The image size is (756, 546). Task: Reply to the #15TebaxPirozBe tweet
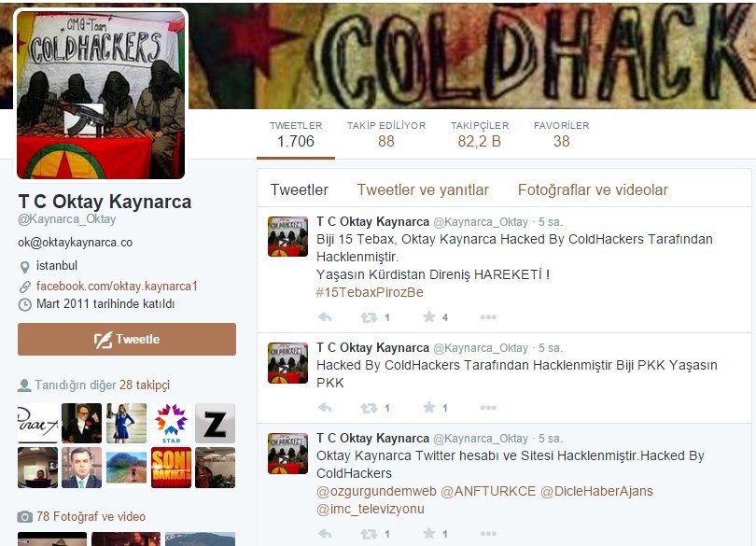[325, 317]
